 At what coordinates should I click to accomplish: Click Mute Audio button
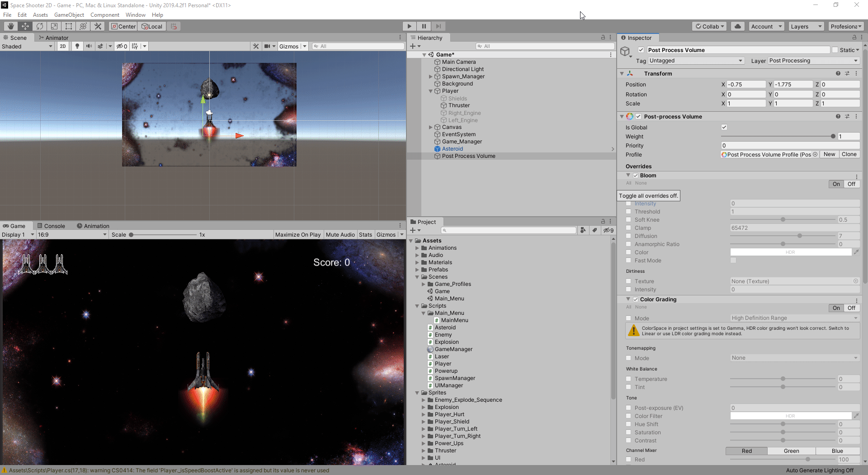340,234
